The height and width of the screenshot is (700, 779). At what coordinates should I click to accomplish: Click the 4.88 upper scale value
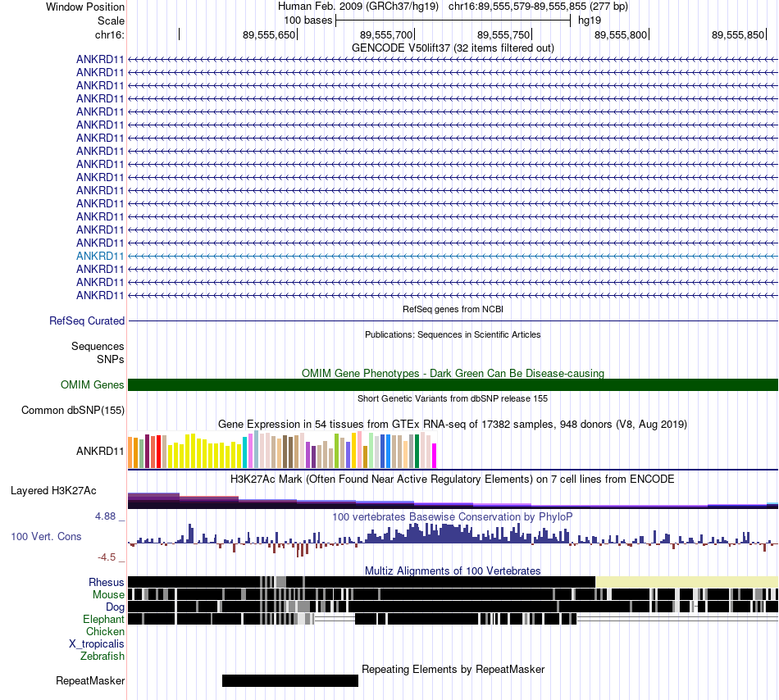coord(105,517)
